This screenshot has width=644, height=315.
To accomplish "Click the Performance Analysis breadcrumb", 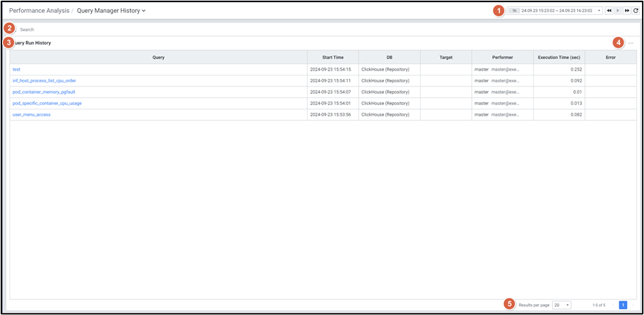I will [x=39, y=11].
